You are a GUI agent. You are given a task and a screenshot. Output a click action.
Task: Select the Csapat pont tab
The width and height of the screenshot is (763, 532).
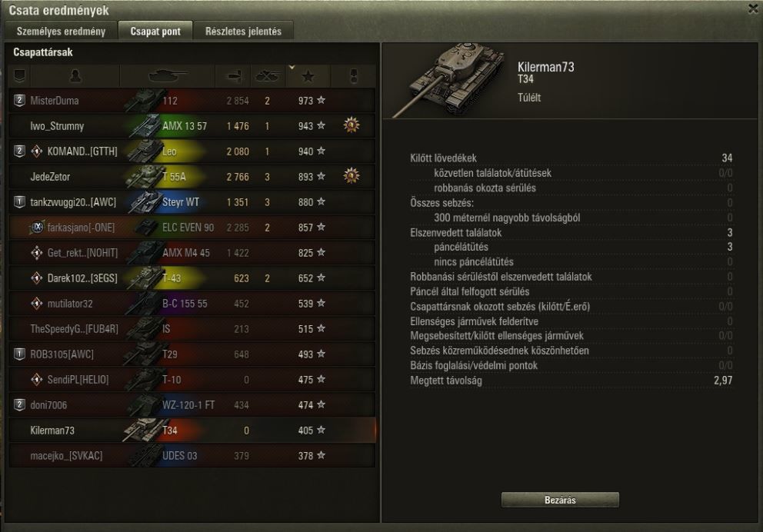pyautogui.click(x=155, y=31)
